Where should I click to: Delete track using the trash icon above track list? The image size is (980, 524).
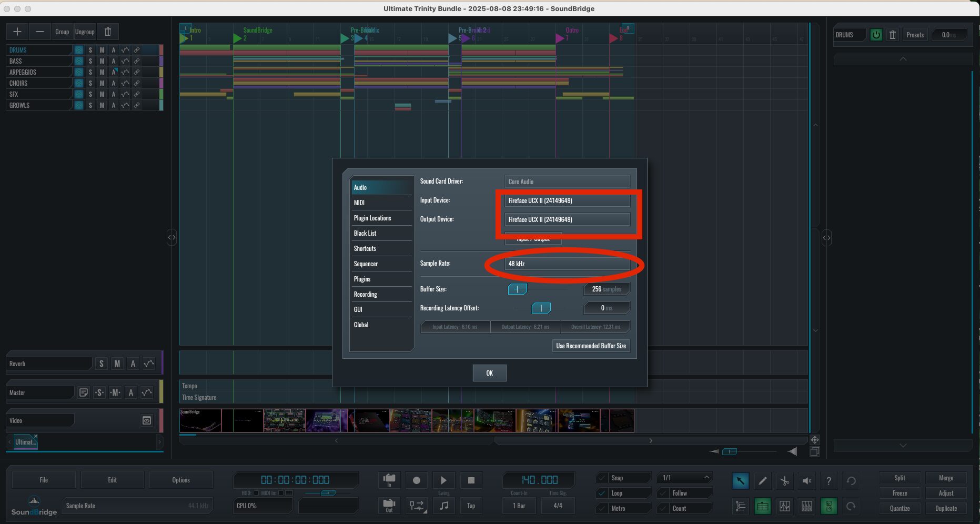click(108, 32)
